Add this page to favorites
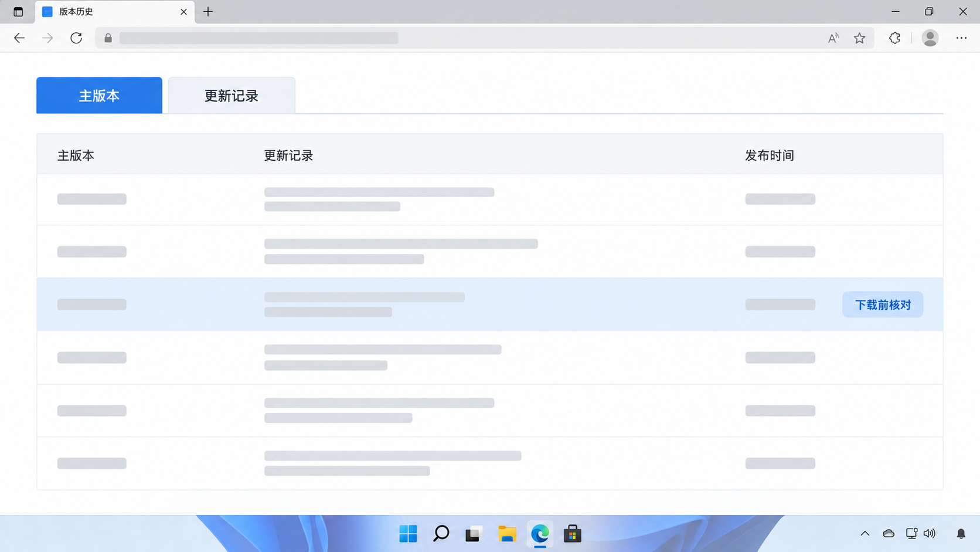This screenshot has height=552, width=980. point(859,38)
